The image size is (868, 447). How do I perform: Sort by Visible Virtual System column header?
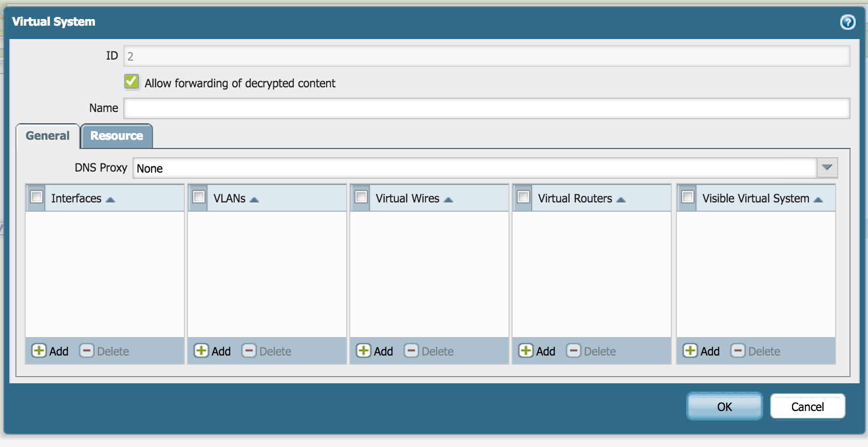[x=756, y=199]
